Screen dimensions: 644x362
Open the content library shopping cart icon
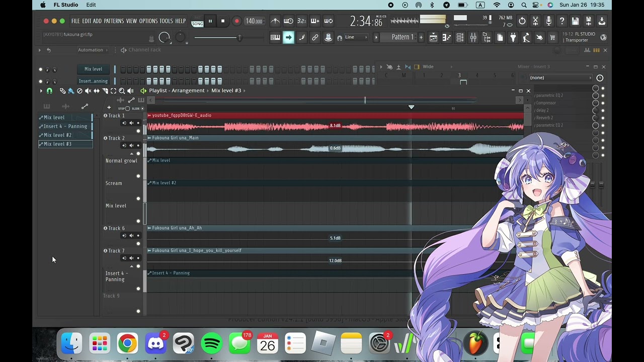(552, 38)
